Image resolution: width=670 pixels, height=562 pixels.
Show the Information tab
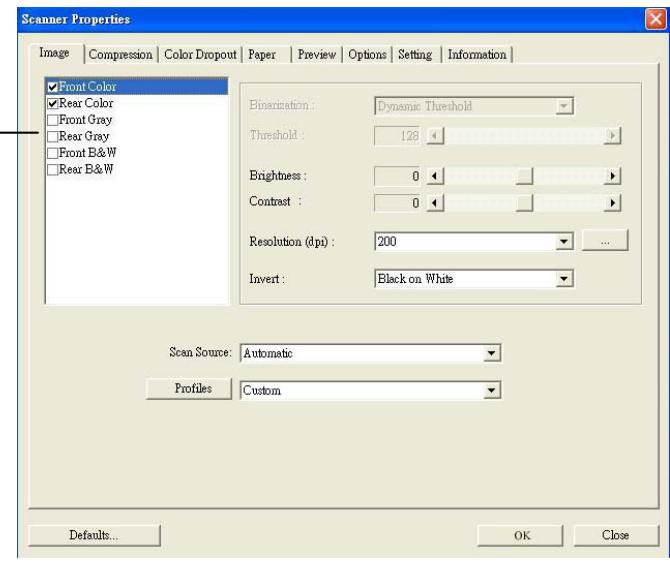pyautogui.click(x=477, y=55)
